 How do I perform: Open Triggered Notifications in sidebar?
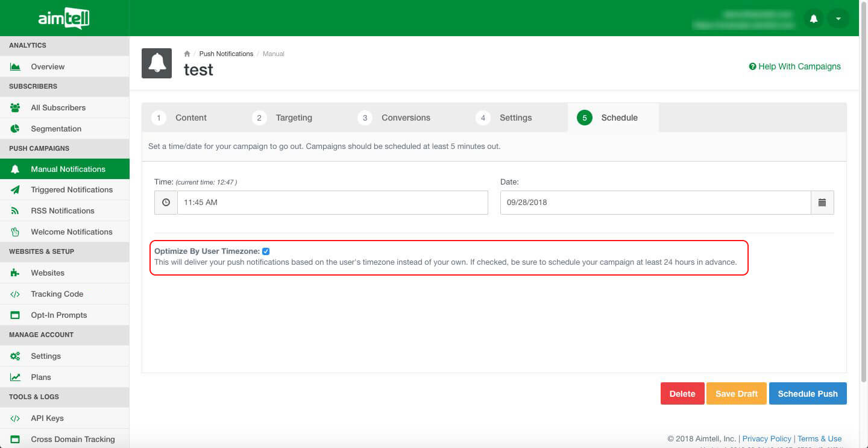click(x=64, y=190)
